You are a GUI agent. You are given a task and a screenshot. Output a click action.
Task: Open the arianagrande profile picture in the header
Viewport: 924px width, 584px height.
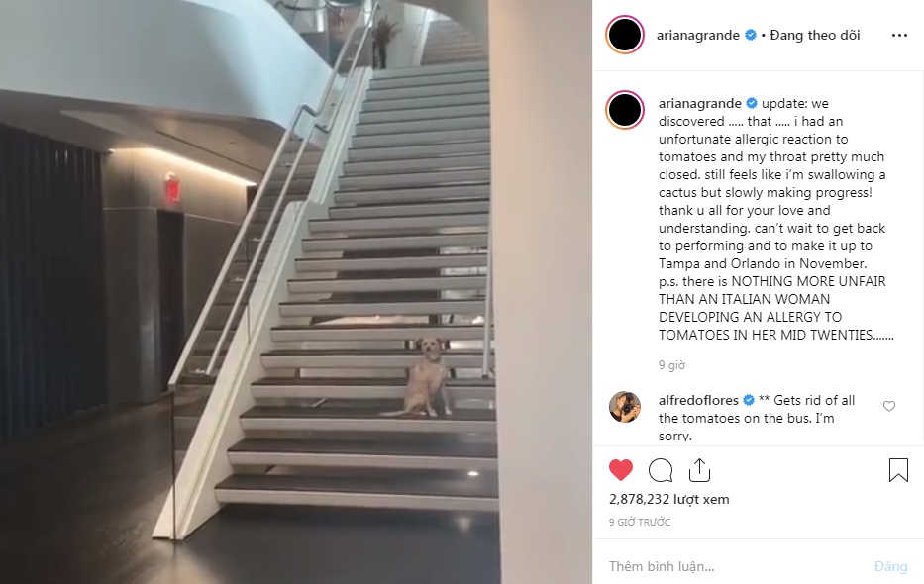[625, 35]
